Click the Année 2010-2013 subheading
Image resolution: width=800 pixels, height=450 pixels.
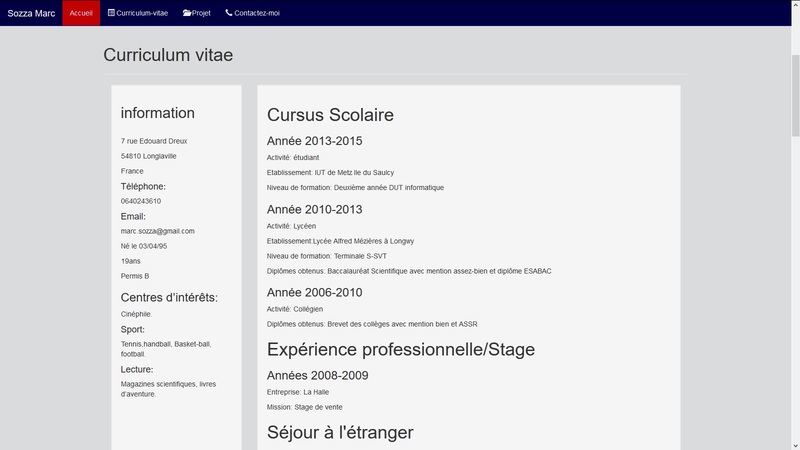coord(314,209)
